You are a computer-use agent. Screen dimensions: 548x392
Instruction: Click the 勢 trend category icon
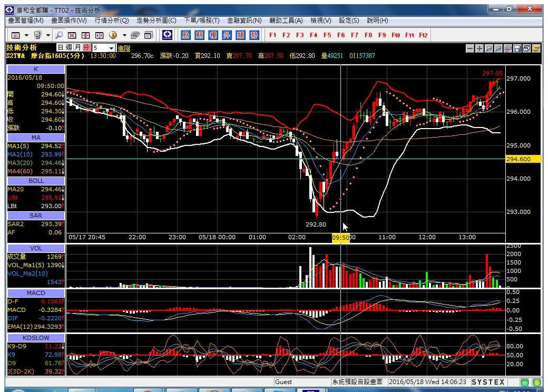pos(254,35)
